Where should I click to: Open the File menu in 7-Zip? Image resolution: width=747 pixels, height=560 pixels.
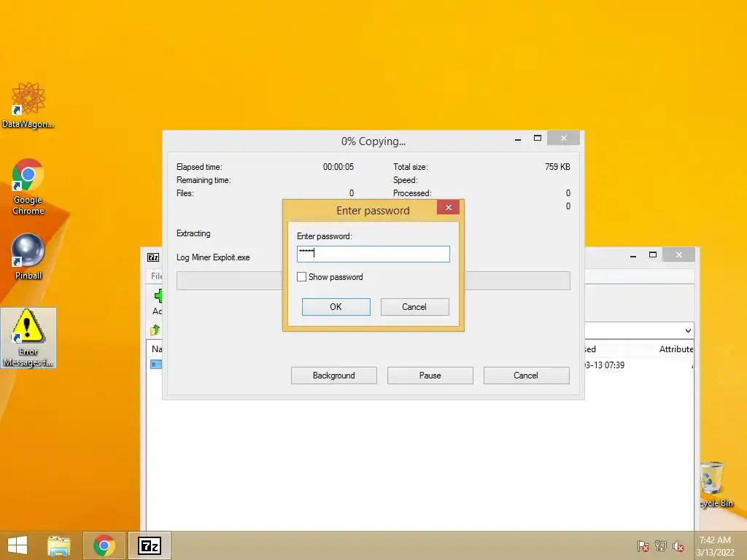click(156, 276)
